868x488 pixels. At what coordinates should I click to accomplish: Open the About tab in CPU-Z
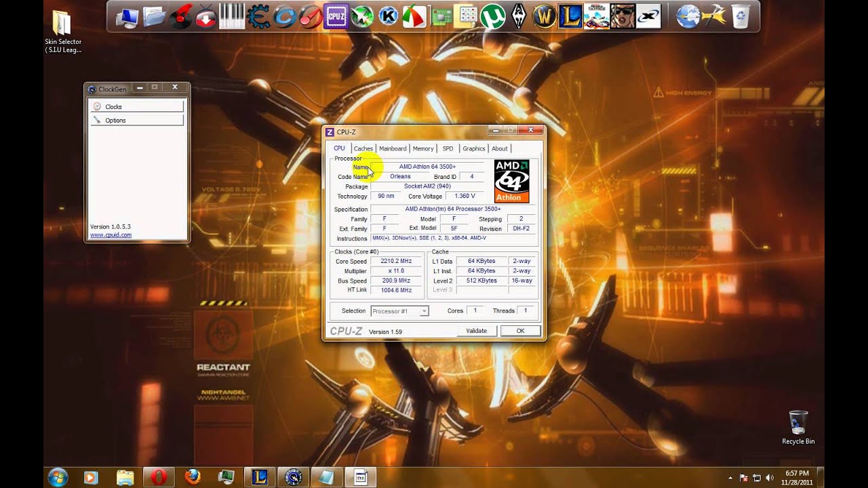click(500, 148)
